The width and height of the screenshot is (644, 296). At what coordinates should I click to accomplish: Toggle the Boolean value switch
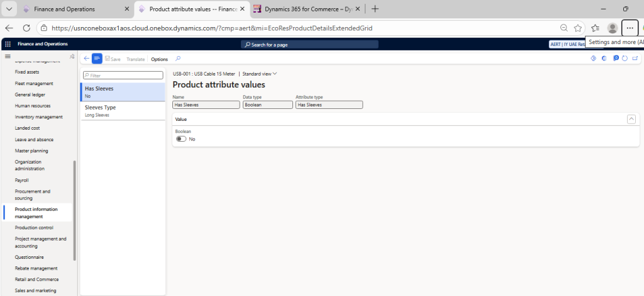click(x=181, y=139)
